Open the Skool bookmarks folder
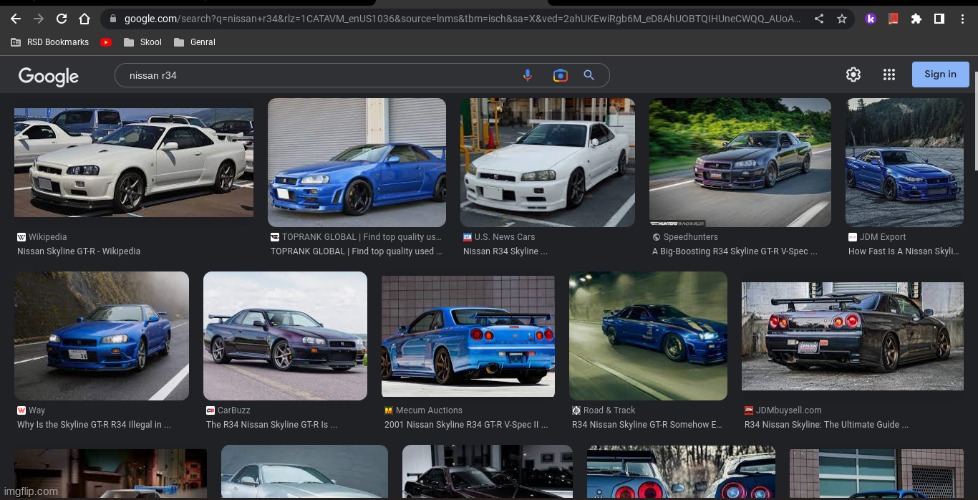Image resolution: width=978 pixels, height=500 pixels. pyautogui.click(x=143, y=42)
